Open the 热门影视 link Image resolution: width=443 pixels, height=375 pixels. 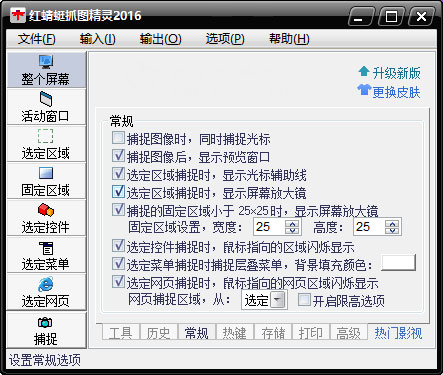[398, 333]
